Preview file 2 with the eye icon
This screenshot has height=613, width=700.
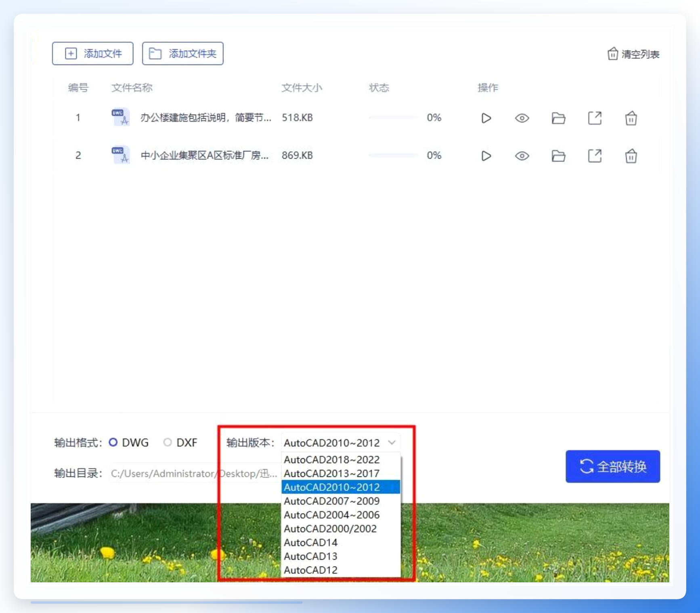(x=522, y=155)
